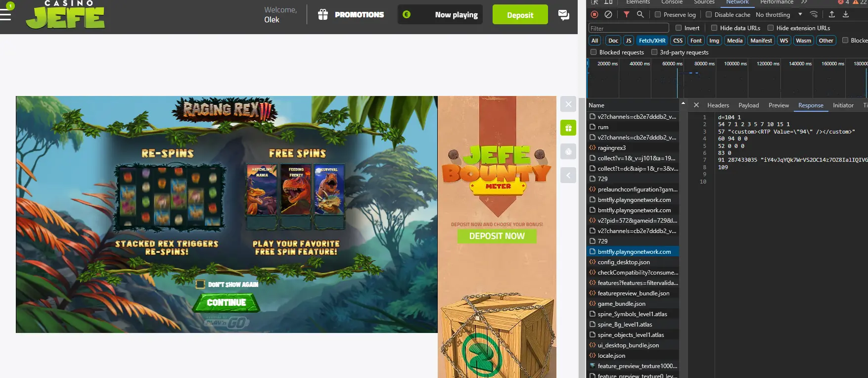Open the Promotions link
The height and width of the screenshot is (378, 868).
tap(359, 15)
